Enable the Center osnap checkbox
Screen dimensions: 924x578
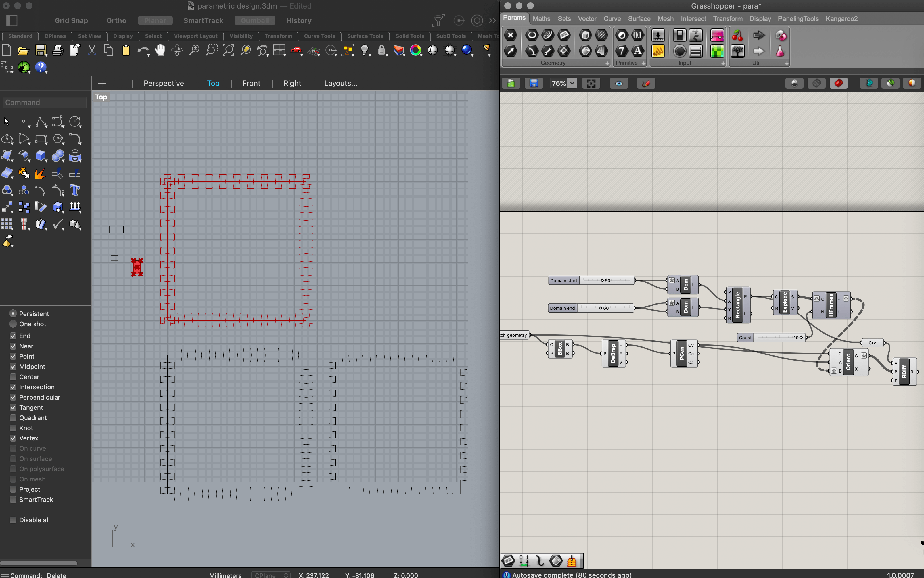click(x=13, y=377)
